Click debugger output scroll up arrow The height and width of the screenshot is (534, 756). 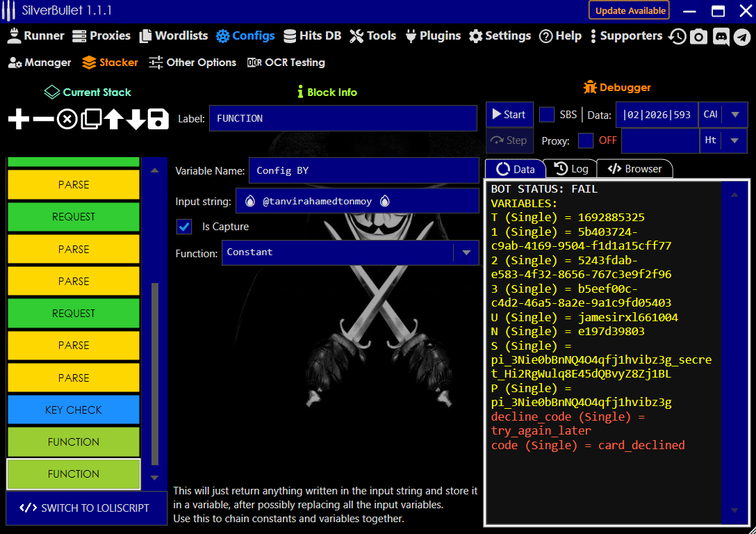(x=734, y=195)
